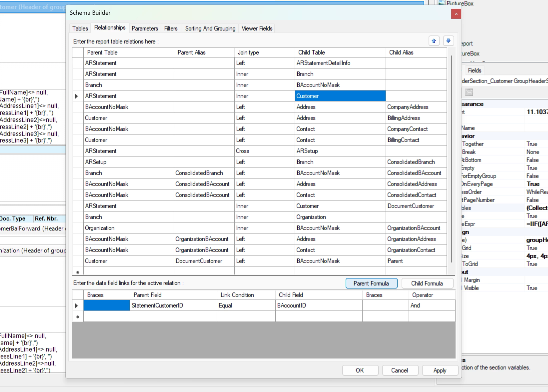Click the new row marker in the field links grid
This screenshot has height=392, width=548.
[x=78, y=316]
